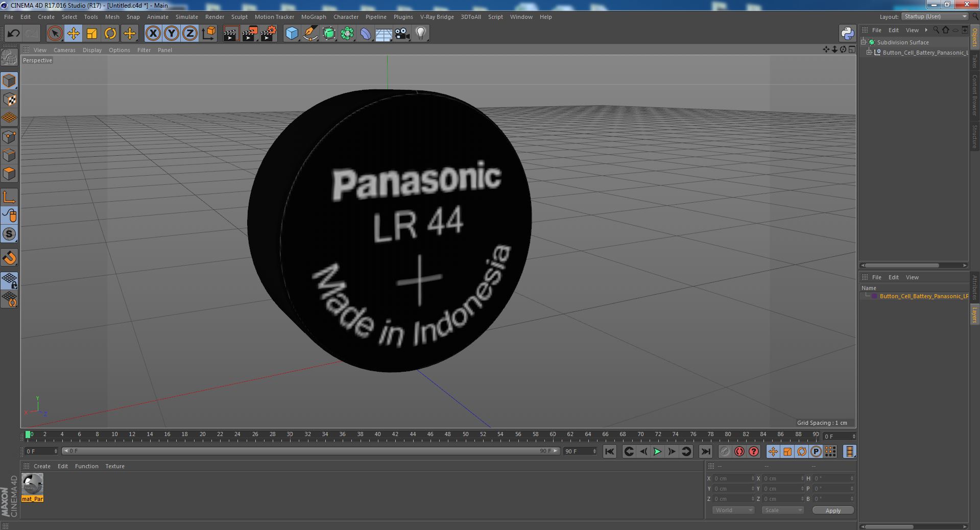Open the Scale mode dropdown
This screenshot has width=980, height=530.
782,510
